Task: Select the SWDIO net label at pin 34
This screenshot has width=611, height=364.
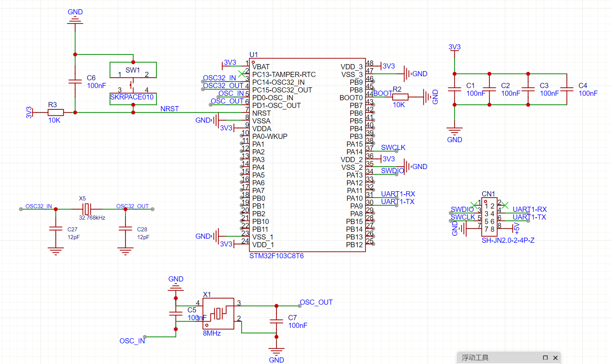Action: click(x=392, y=171)
